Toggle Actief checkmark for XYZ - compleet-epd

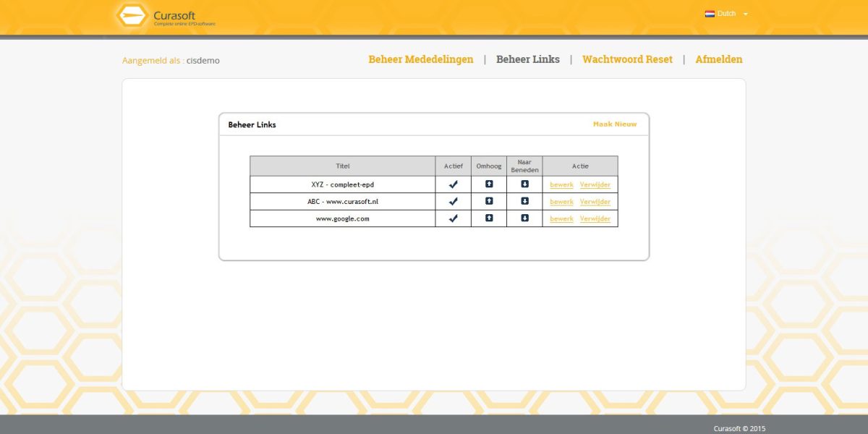click(x=454, y=184)
